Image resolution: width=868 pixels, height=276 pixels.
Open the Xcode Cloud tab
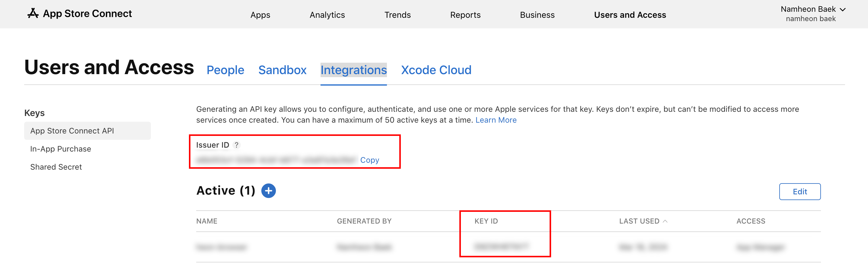436,70
